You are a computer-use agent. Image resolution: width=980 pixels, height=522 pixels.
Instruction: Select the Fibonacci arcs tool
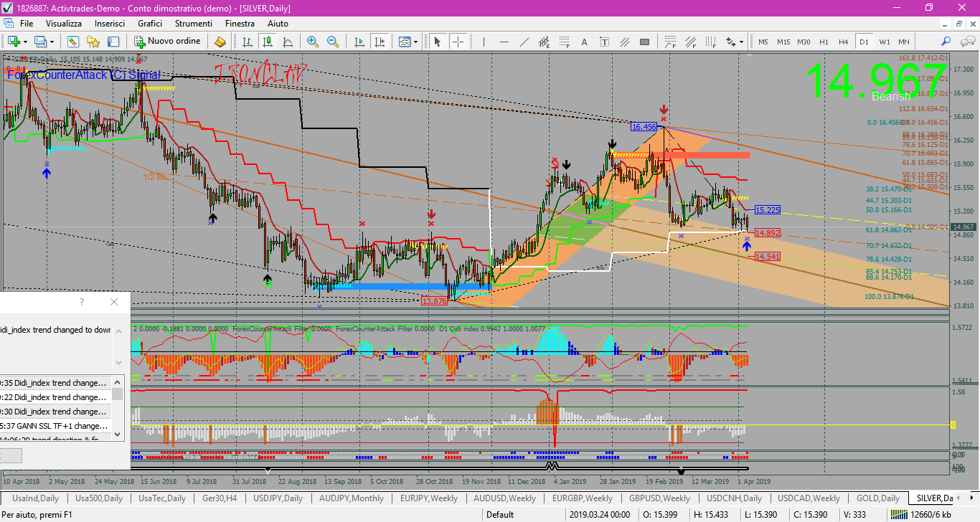[x=671, y=42]
